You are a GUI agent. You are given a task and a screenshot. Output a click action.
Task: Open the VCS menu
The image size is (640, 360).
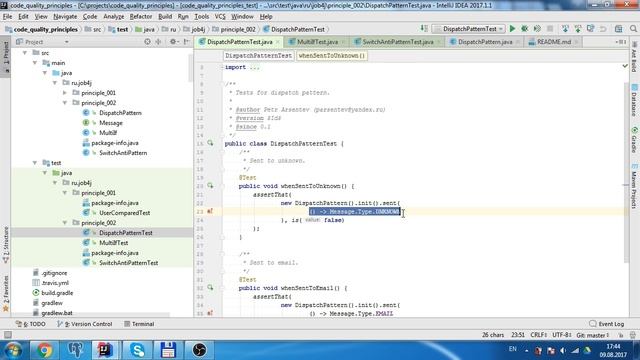220,17
